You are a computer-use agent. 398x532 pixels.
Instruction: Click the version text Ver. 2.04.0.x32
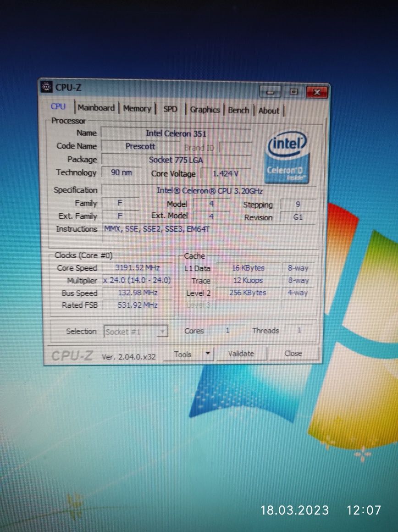pyautogui.click(x=128, y=357)
